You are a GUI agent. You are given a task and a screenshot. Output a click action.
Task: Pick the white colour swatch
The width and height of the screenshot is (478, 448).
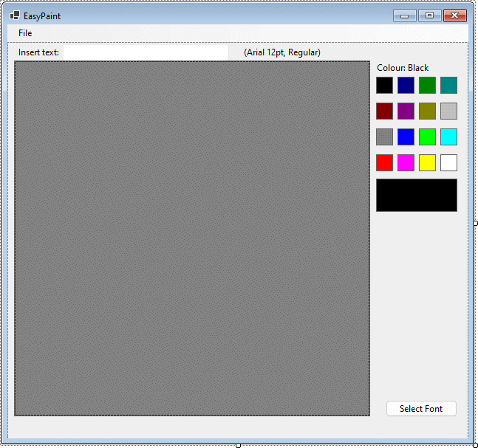pos(448,162)
